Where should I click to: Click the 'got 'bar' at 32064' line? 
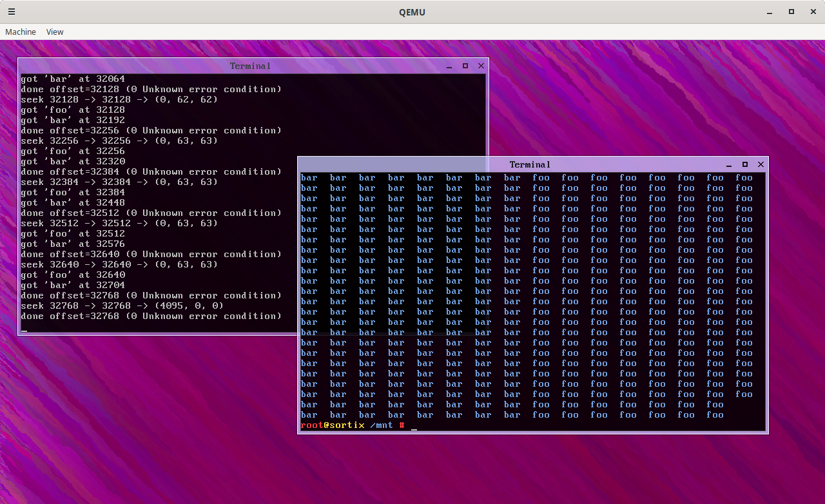73,79
